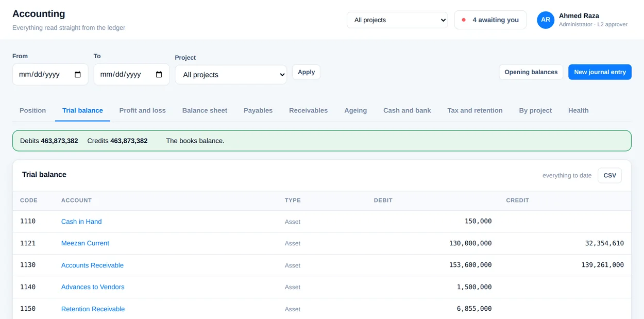Open the Meezan Current account link
The width and height of the screenshot is (644, 319).
[x=85, y=243]
